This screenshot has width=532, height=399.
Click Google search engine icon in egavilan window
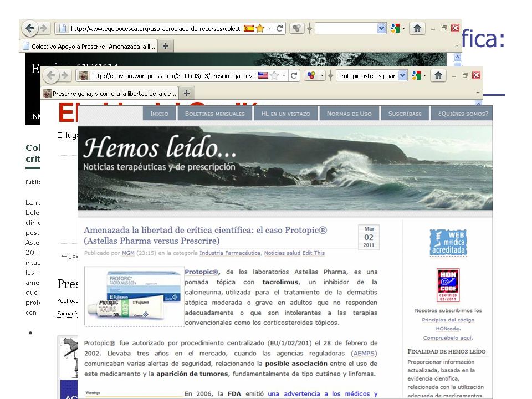tap(416, 75)
